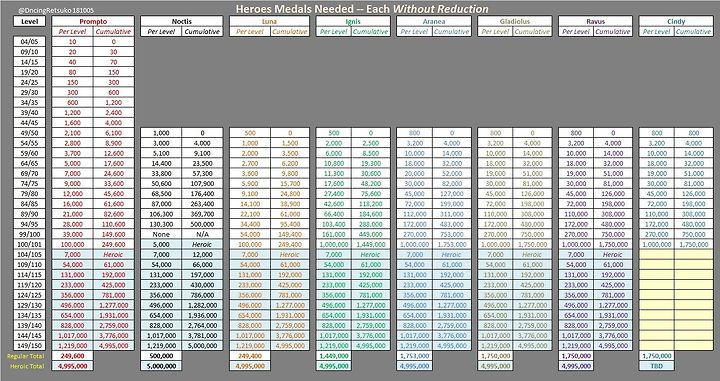Viewport: 720px width, 381px height.
Task: Click Noctis cumulative cell '3,781,000'
Action: [x=202, y=335]
